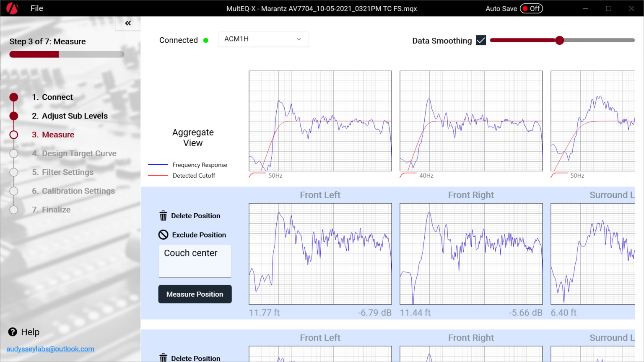The image size is (644, 362).
Task: Open the ACM1H device dropdown
Action: pyautogui.click(x=263, y=39)
